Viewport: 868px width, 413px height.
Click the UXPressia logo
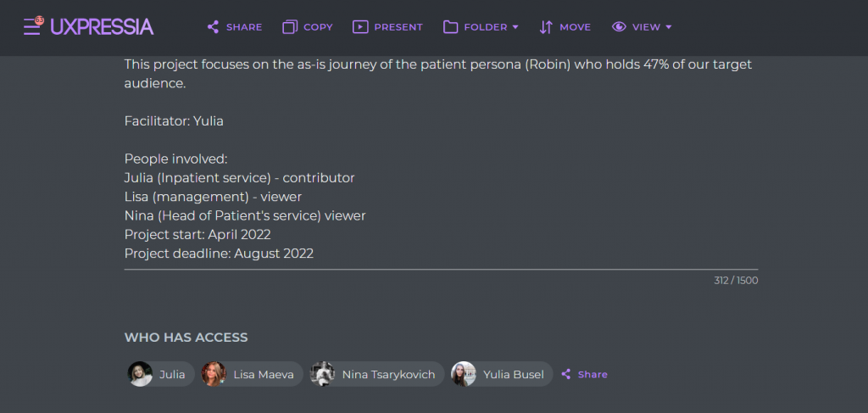(x=102, y=26)
